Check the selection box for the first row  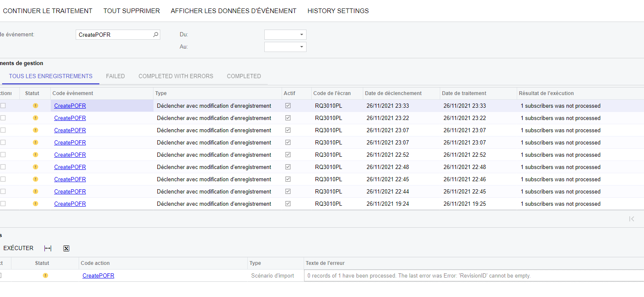tap(3, 106)
